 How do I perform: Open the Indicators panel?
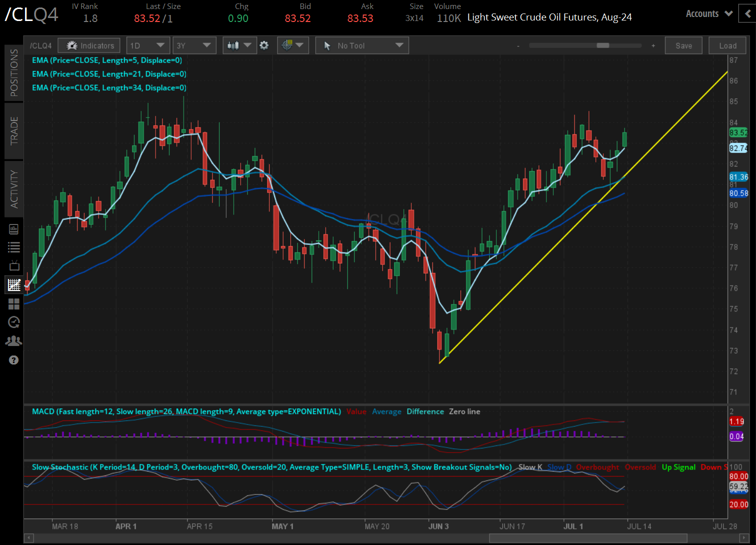tap(89, 45)
